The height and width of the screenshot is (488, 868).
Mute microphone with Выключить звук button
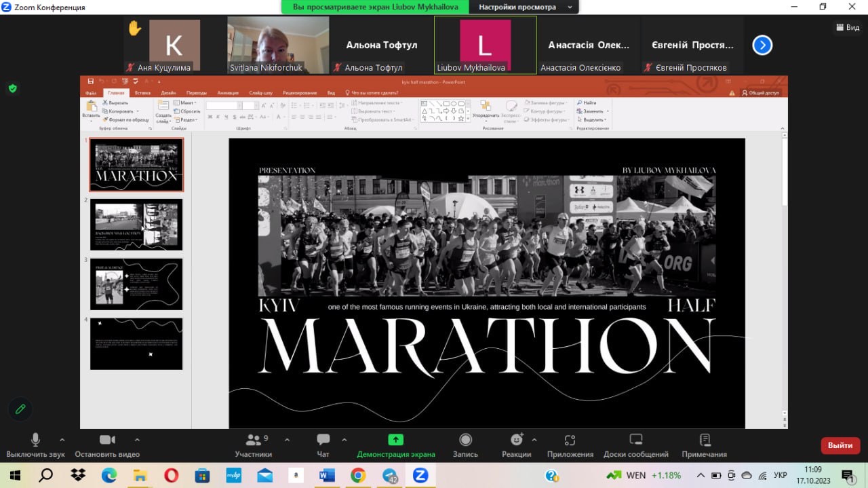pyautogui.click(x=35, y=445)
